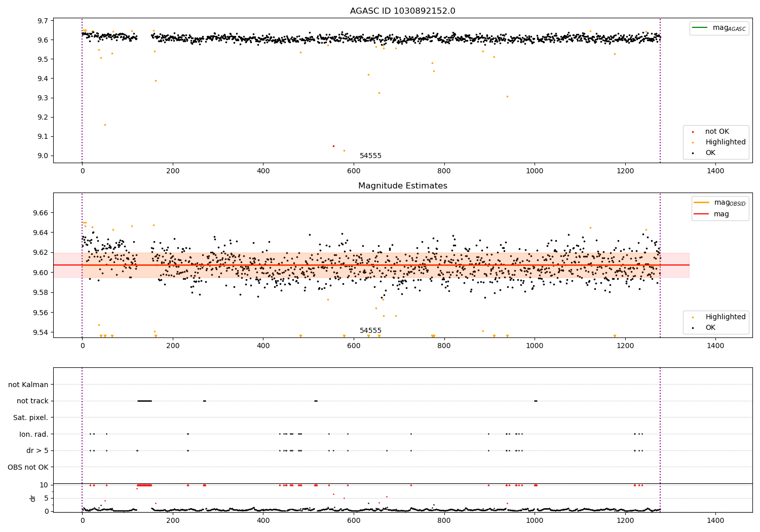The image size is (760, 532).
Task: Click the '54555' annotation in the middle plot
Action: (370, 331)
